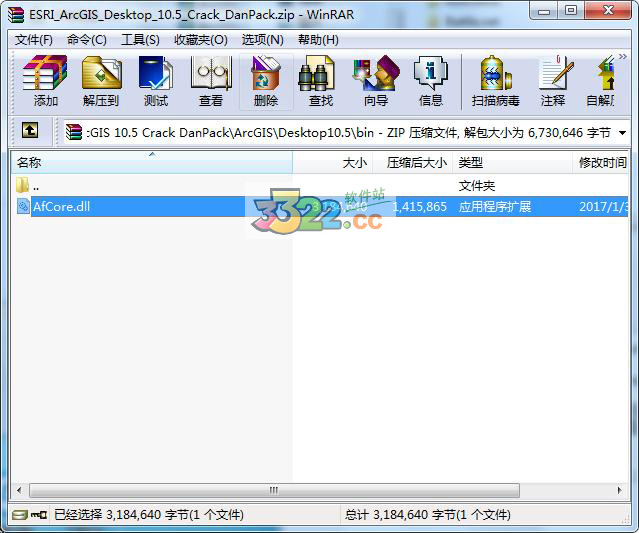Screen dimensions: 639x533
Task: Go up one folder level arrow button
Action: pos(30,131)
